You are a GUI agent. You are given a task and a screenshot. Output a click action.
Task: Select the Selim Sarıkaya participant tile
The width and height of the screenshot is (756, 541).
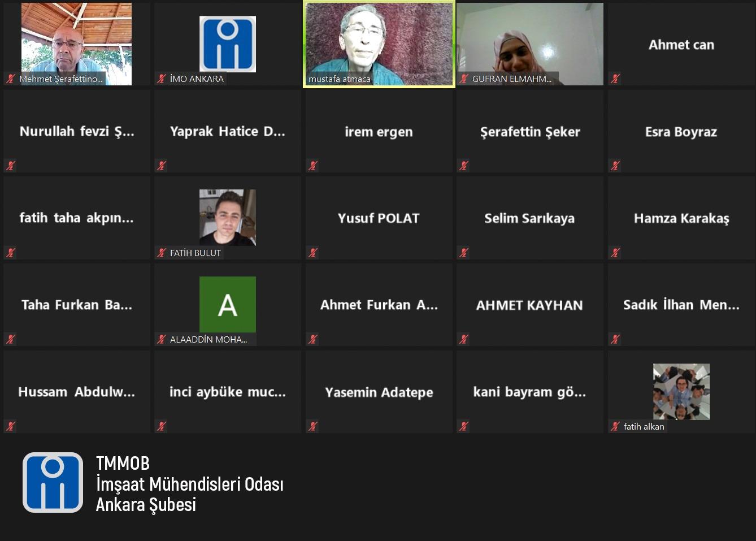pos(530,218)
